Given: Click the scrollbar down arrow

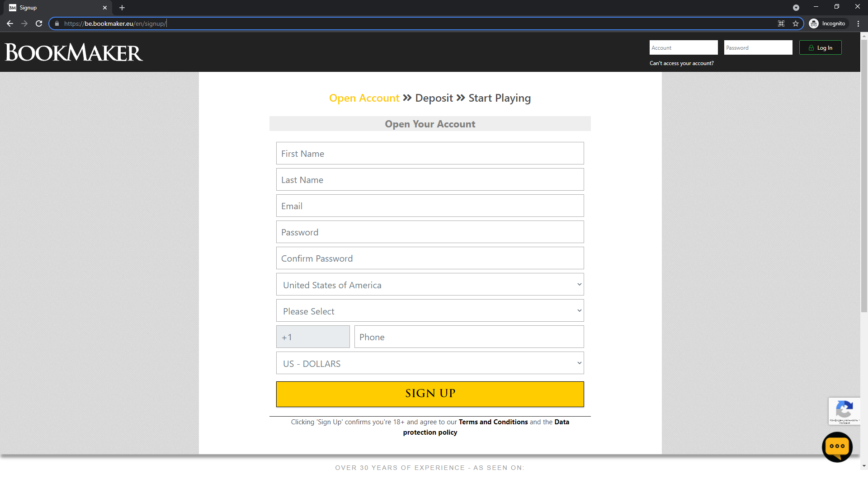Looking at the screenshot, I should 864,466.
